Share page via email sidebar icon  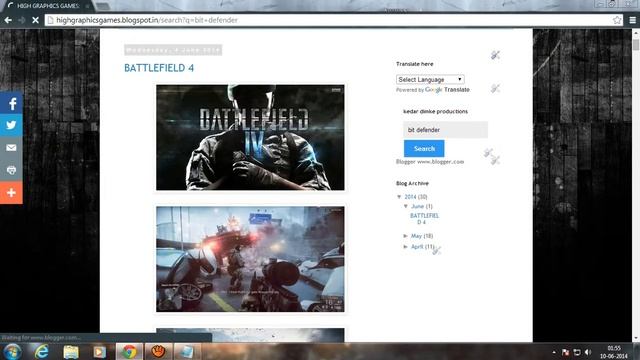(x=11, y=148)
